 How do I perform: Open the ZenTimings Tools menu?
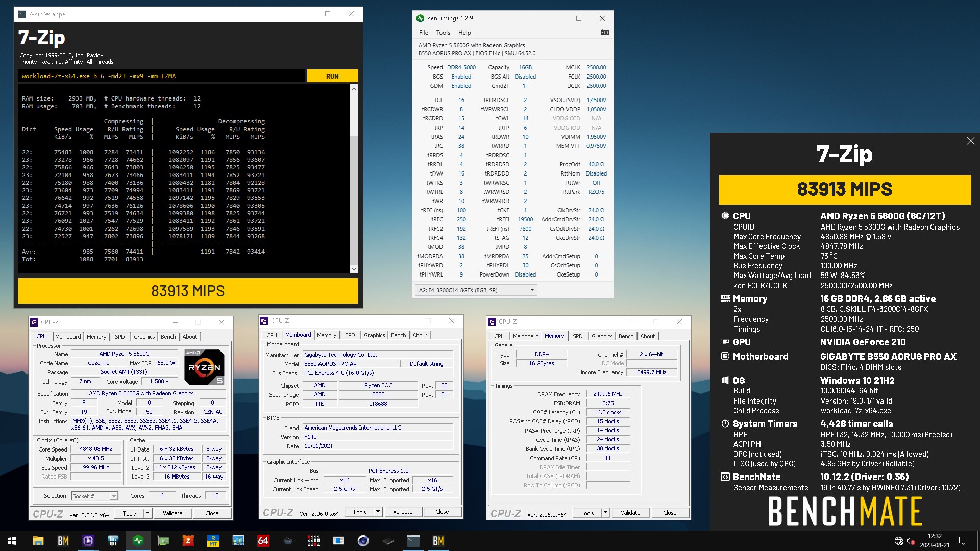click(443, 33)
